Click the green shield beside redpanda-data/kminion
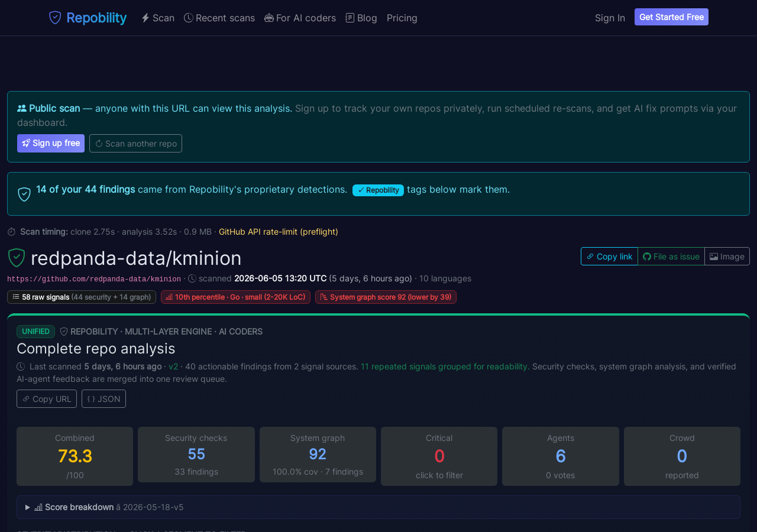The height and width of the screenshot is (532, 757). tap(17, 258)
